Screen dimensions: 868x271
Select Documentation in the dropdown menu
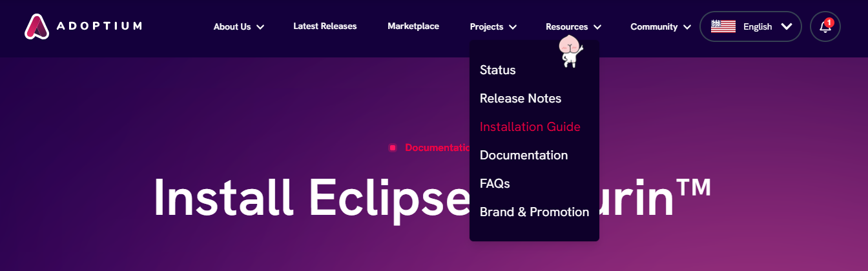tap(524, 155)
